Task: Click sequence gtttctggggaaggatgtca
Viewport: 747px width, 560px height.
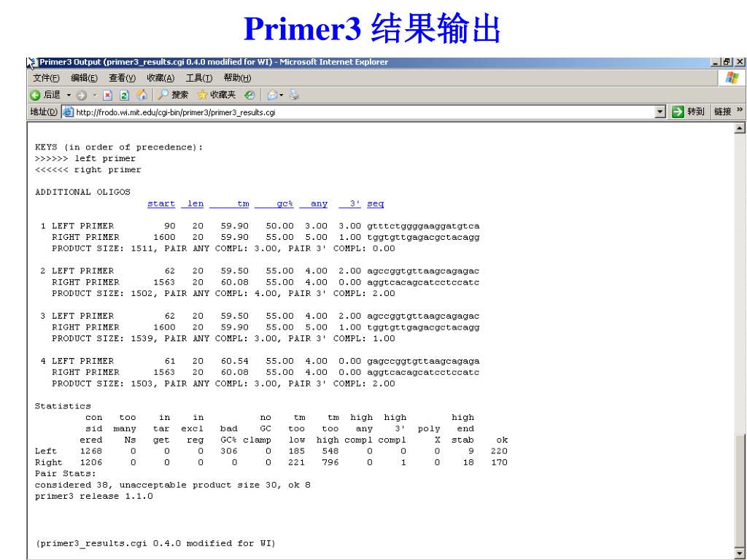Action: coord(423,226)
